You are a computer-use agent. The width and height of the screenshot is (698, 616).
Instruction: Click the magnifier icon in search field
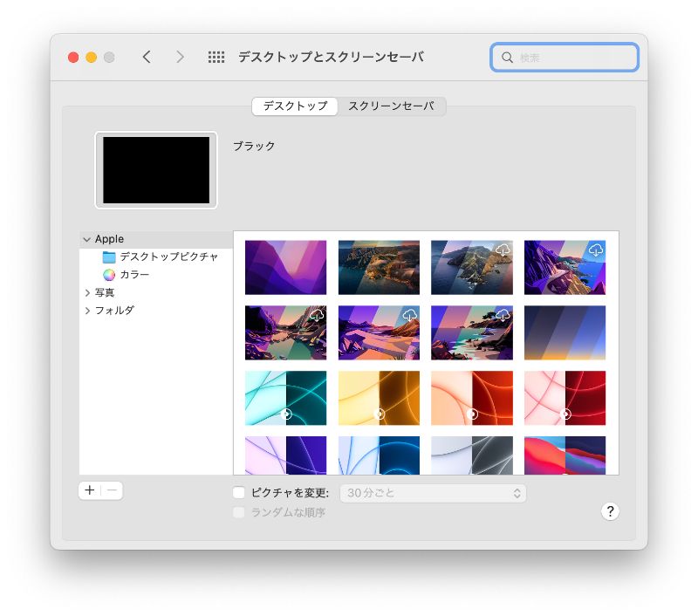pos(507,58)
